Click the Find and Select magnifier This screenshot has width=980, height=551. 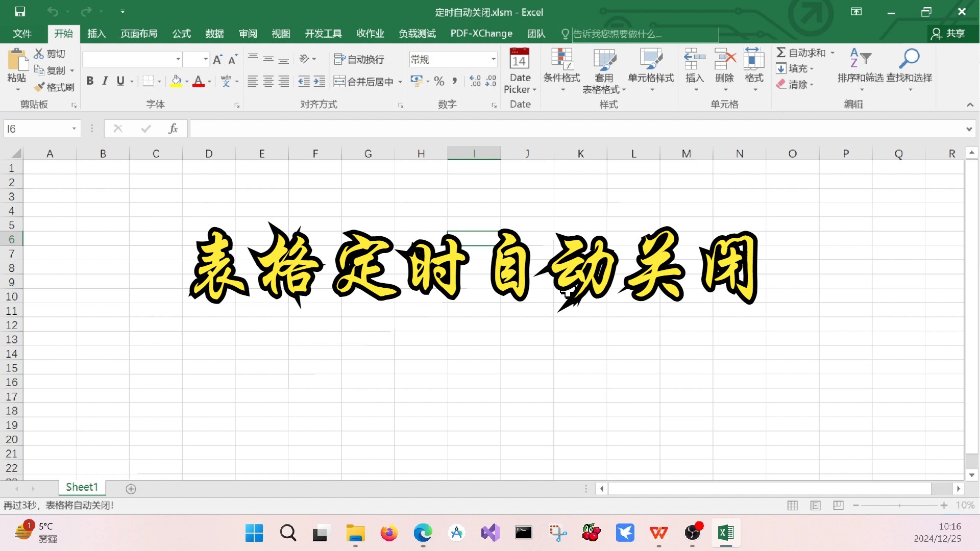[909, 59]
